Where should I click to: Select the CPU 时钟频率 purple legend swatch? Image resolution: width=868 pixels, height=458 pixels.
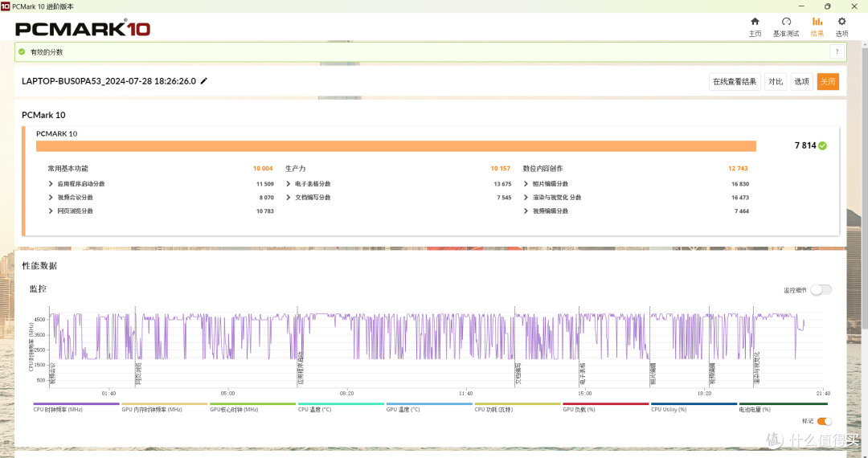[76, 404]
